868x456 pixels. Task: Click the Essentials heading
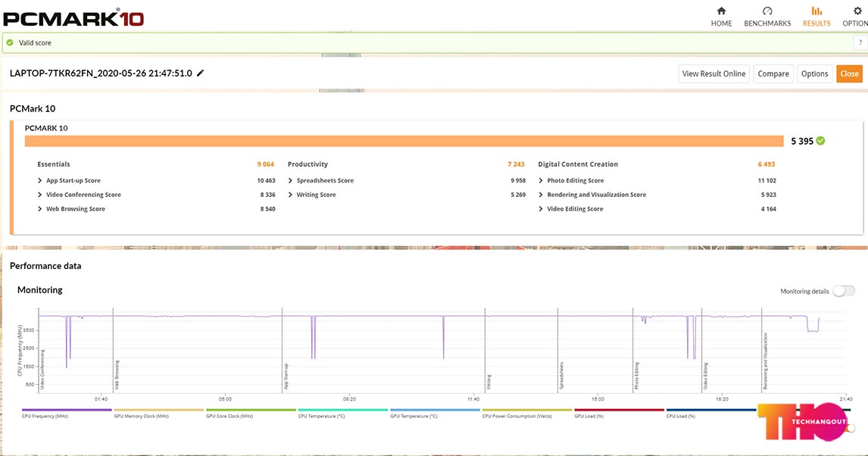[54, 164]
